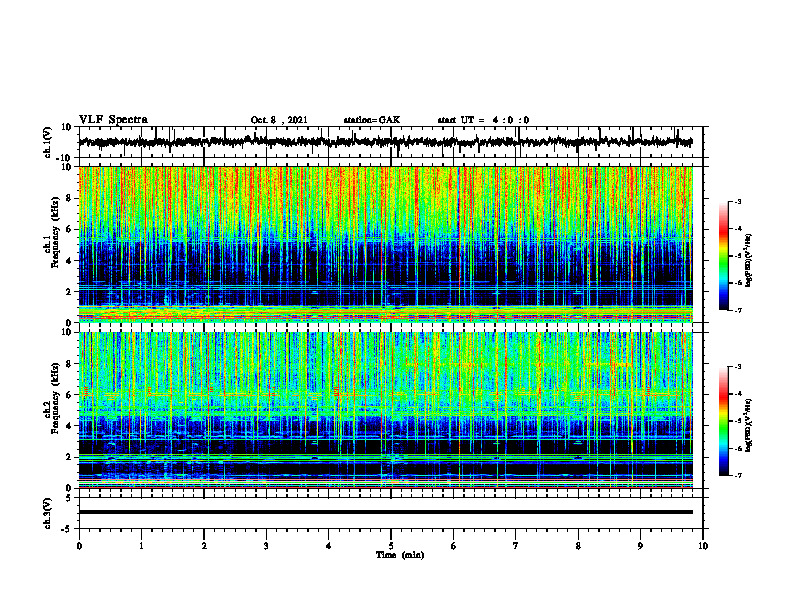Click the "6" kHz tick on ch.2 frequency axis
The width and height of the screenshot is (792, 612).
point(71,395)
